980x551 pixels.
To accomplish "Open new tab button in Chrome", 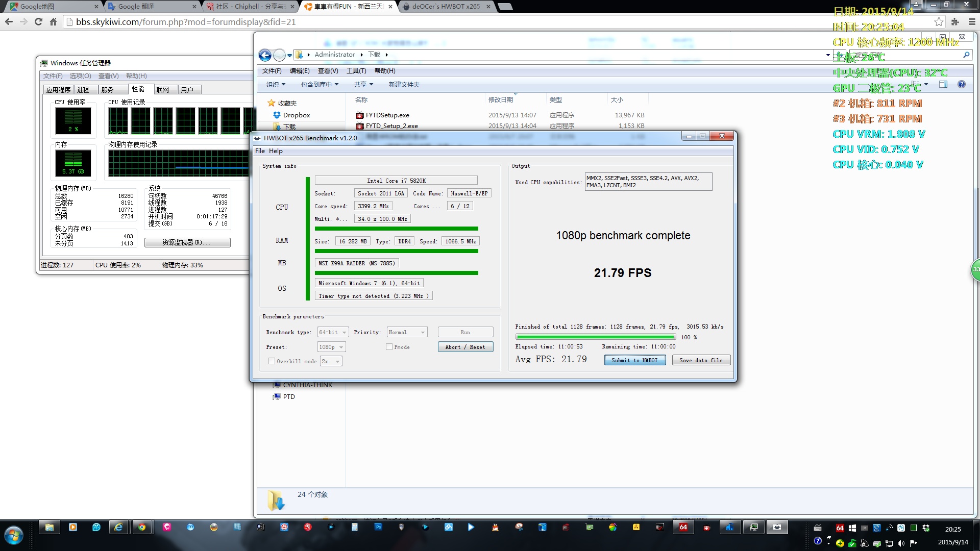I will click(505, 7).
